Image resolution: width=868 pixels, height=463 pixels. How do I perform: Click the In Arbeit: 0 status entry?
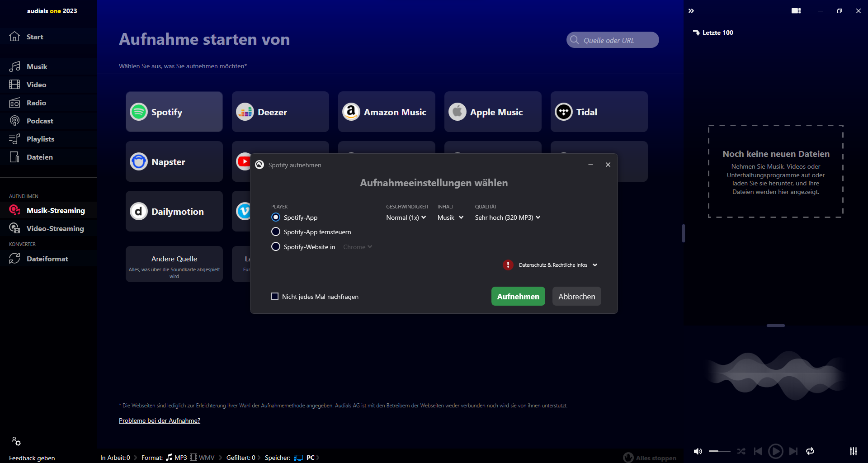[x=115, y=458]
